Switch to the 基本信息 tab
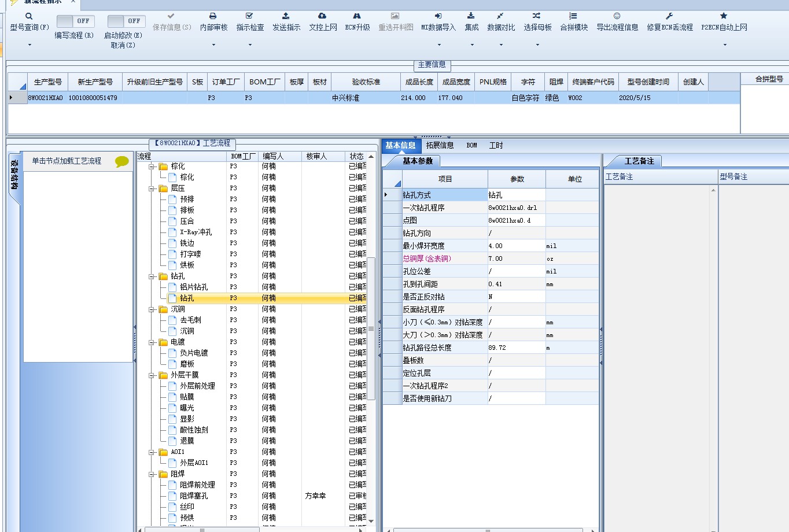 (x=400, y=146)
